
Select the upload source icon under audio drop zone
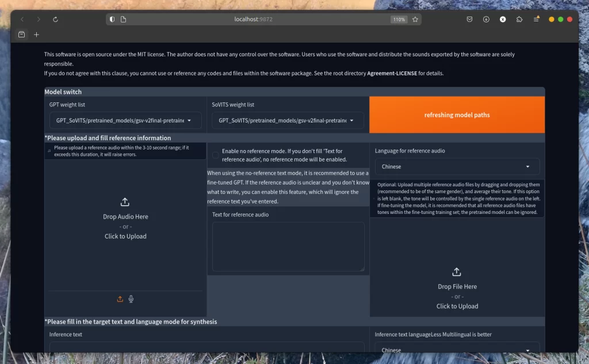(x=120, y=299)
